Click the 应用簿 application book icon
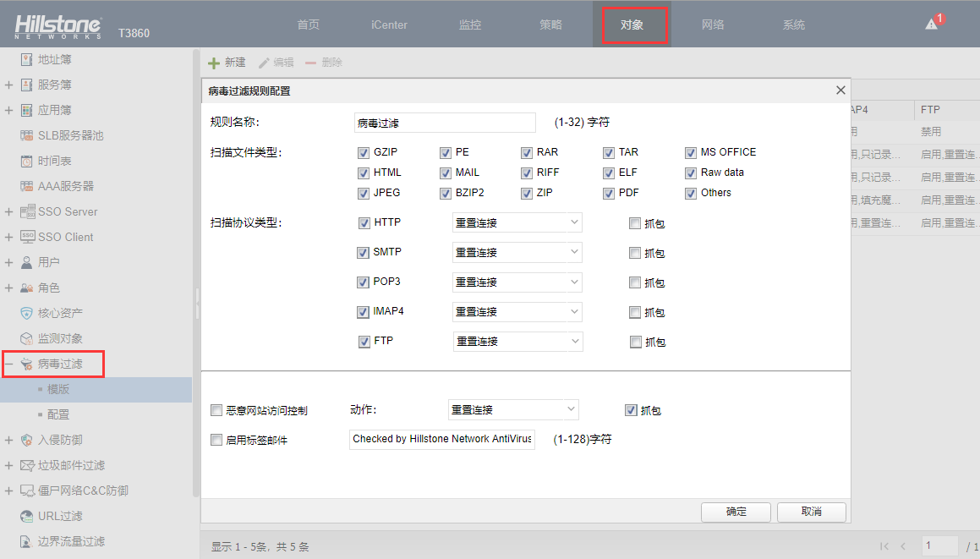Image resolution: width=980 pixels, height=559 pixels. 26,111
